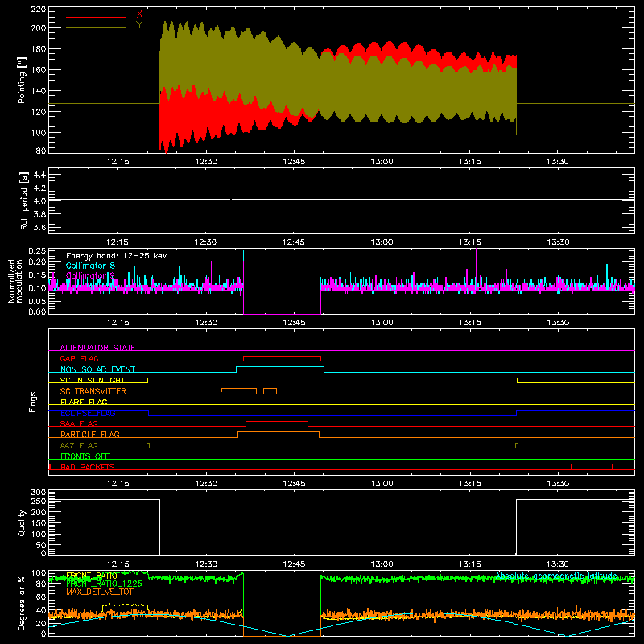Click the "Degrees or %" axis title
The height and width of the screenshot is (644, 644).
pos(22,603)
